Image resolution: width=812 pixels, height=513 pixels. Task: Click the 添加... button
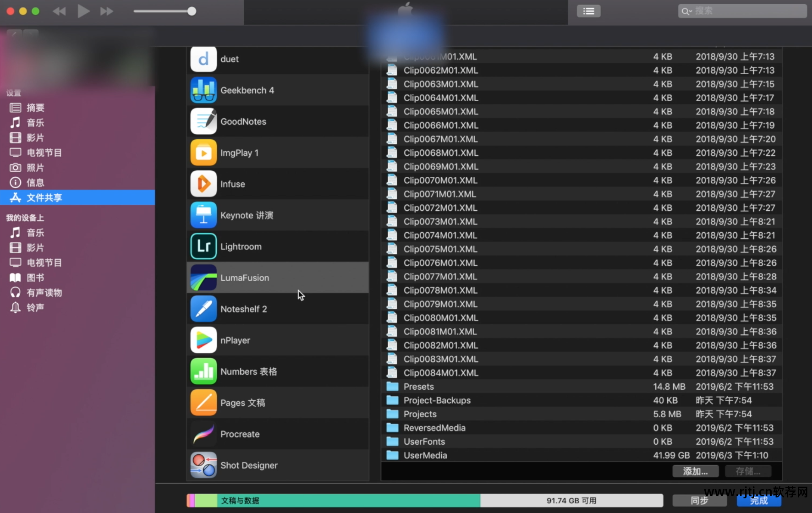[x=695, y=471]
